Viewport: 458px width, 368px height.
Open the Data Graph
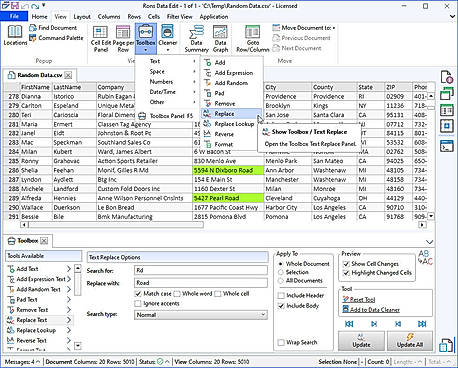click(x=220, y=39)
